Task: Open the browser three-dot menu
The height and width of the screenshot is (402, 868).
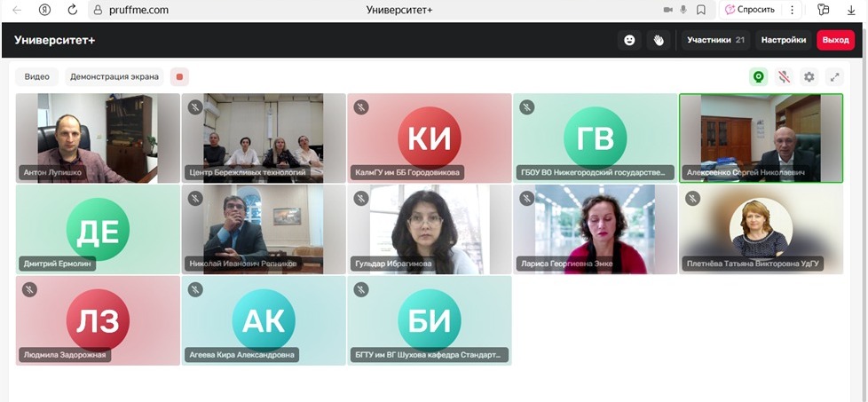Action: click(x=792, y=10)
